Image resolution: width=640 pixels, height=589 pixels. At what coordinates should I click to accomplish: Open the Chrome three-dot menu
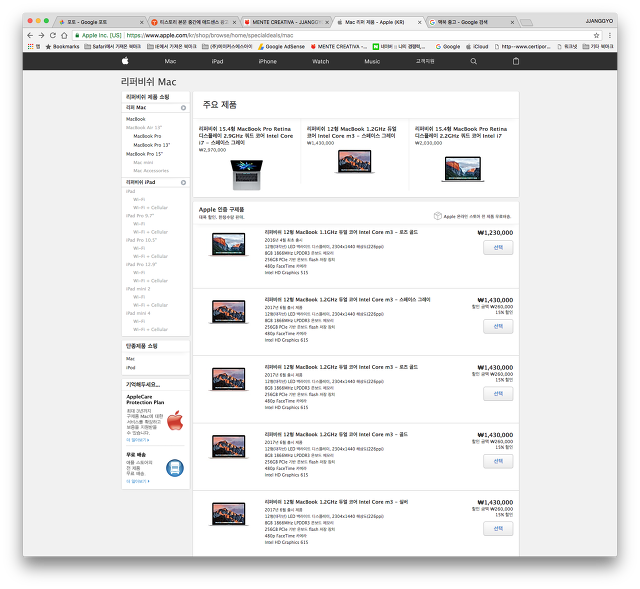609,36
